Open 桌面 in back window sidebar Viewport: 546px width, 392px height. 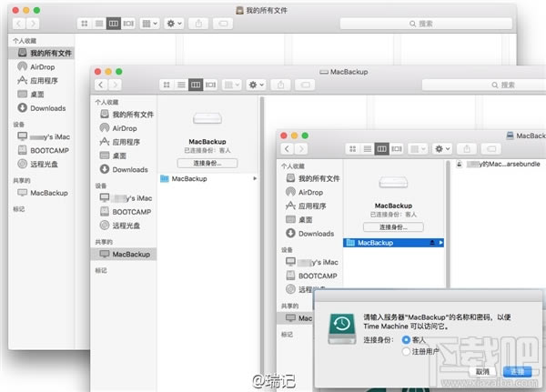point(42,94)
